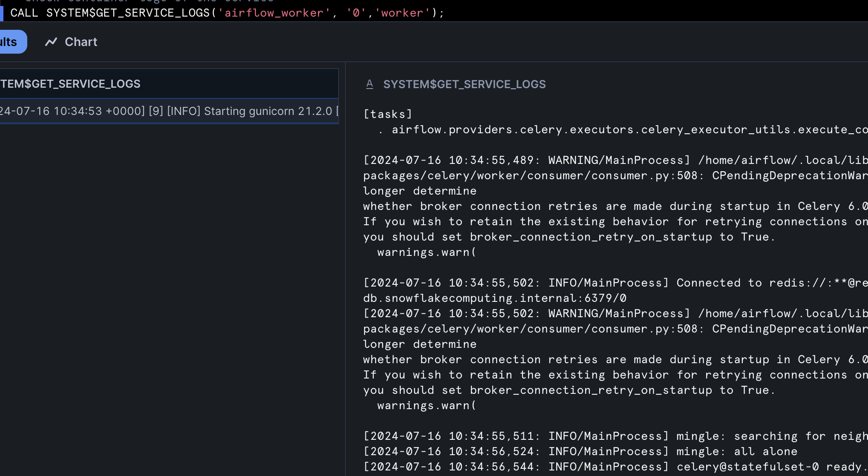Click the SYSTEM$GET_SERVICE_LOGS title in the detail panel

(x=464, y=84)
